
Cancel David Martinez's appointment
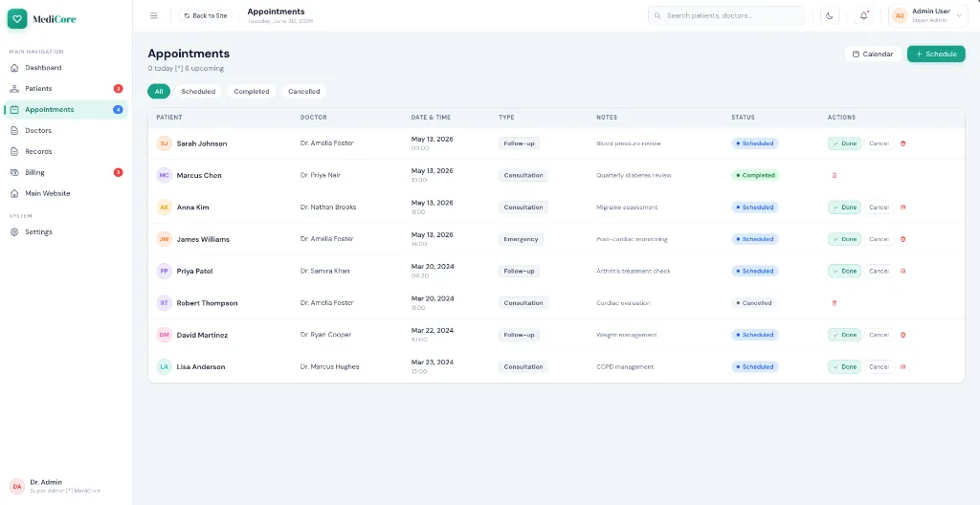point(879,335)
